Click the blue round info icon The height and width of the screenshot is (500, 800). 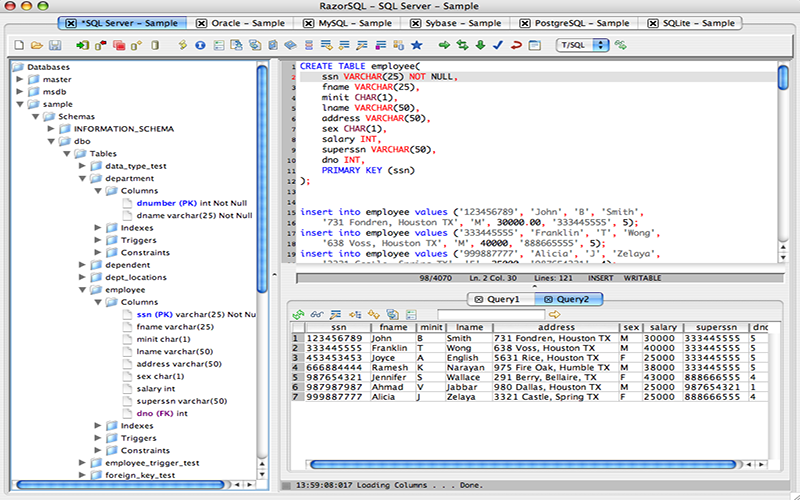point(200,45)
